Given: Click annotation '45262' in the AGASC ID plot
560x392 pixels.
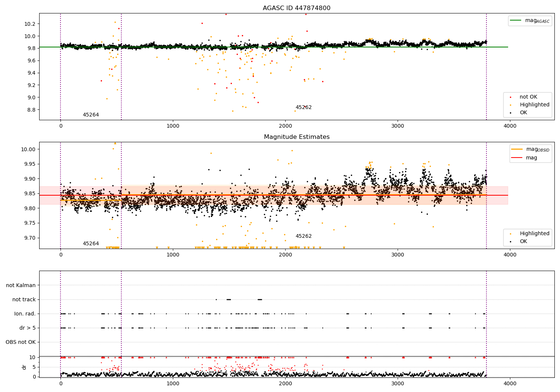Looking at the screenshot, I should 304,108.
